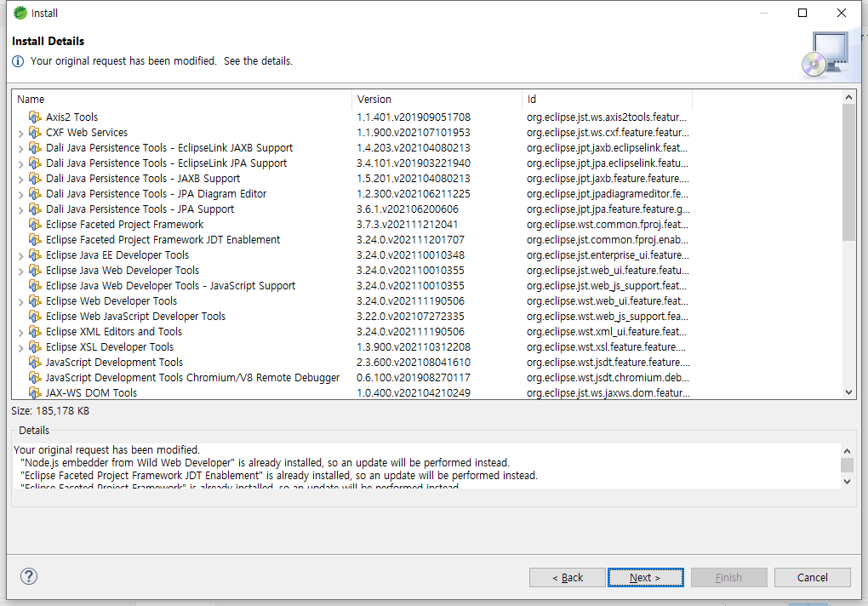
Task: Click the JPA Diagram Editor feature icon
Action: [x=35, y=194]
